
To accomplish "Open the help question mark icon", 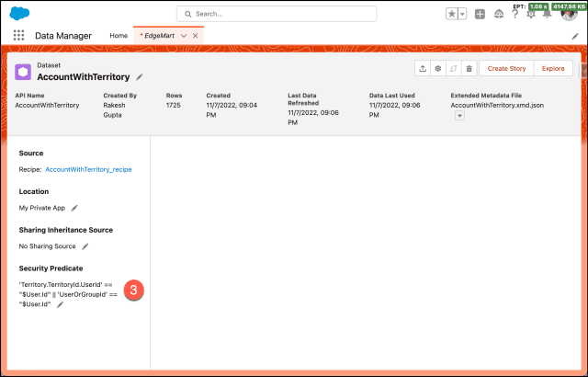I will pyautogui.click(x=514, y=15).
